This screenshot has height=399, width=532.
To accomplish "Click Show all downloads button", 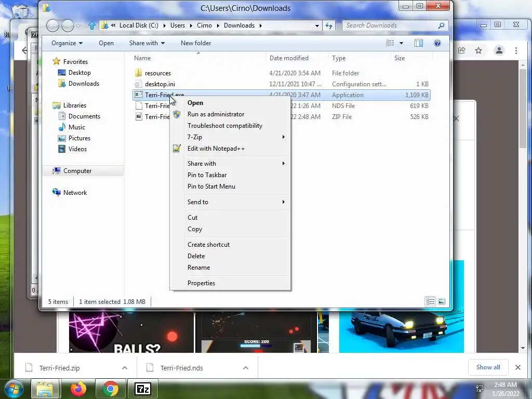I will [x=488, y=367].
